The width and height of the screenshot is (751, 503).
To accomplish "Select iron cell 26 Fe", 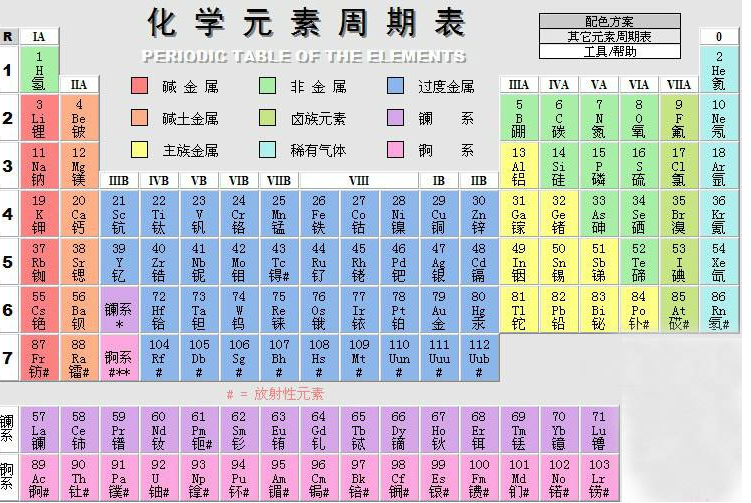I will pos(319,214).
